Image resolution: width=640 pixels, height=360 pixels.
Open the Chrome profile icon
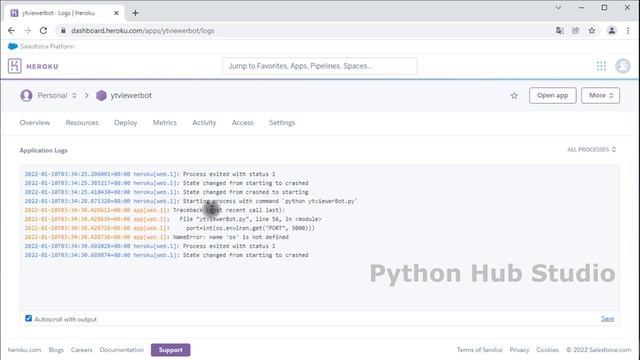[611, 31]
